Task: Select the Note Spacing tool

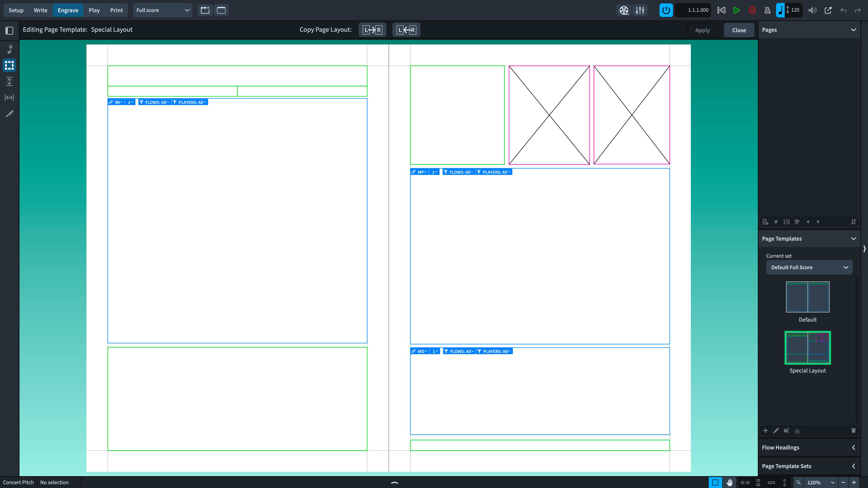Action: [x=10, y=98]
